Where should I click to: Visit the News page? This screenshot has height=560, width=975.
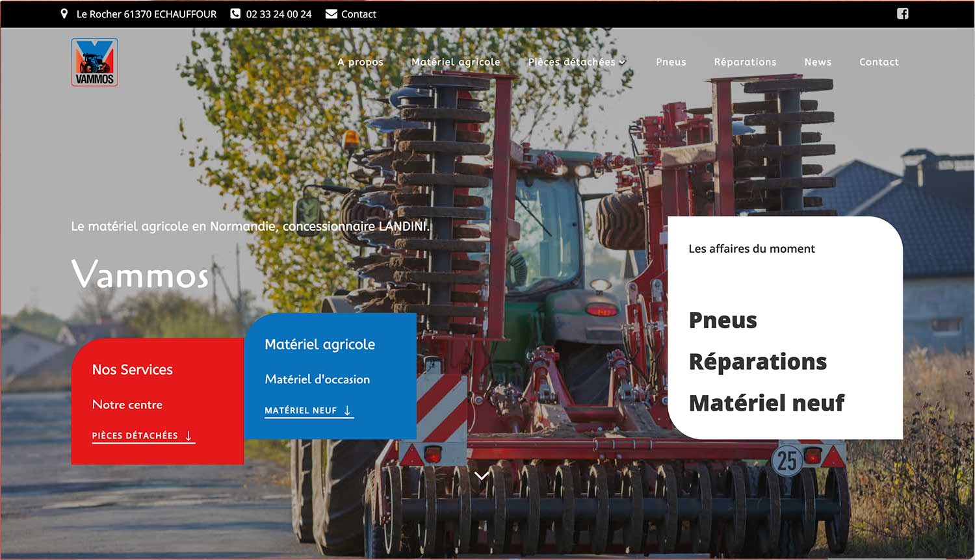[x=818, y=62]
